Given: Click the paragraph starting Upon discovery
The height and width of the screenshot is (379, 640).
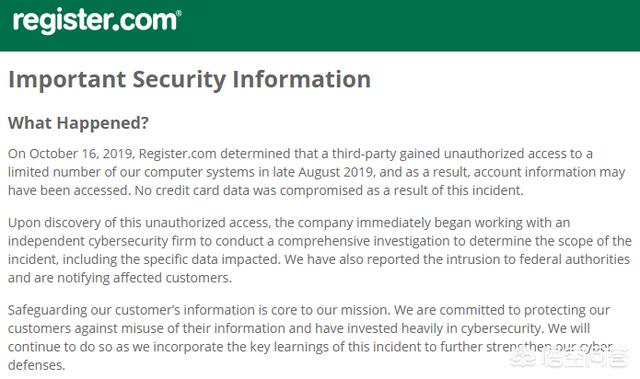Looking at the screenshot, I should pyautogui.click(x=320, y=250).
